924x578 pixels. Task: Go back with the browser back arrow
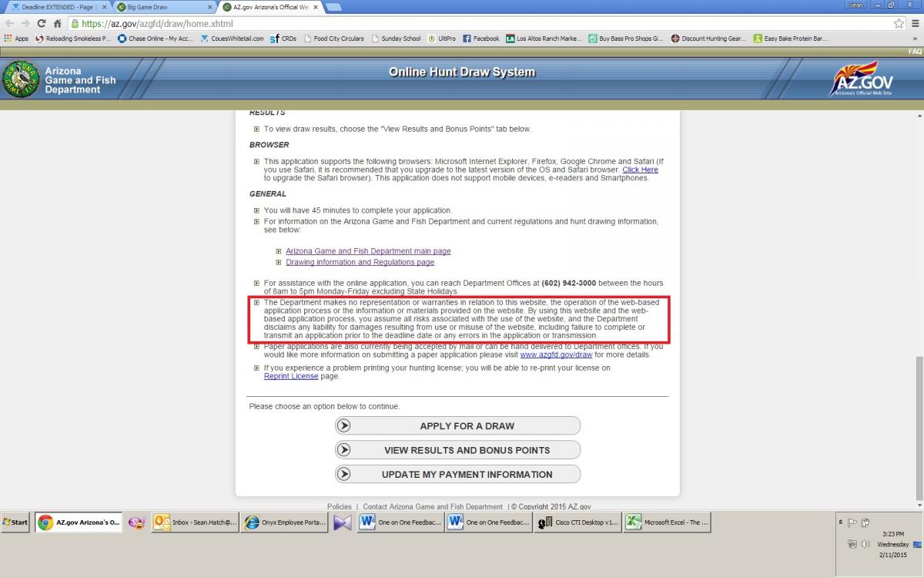pos(9,23)
